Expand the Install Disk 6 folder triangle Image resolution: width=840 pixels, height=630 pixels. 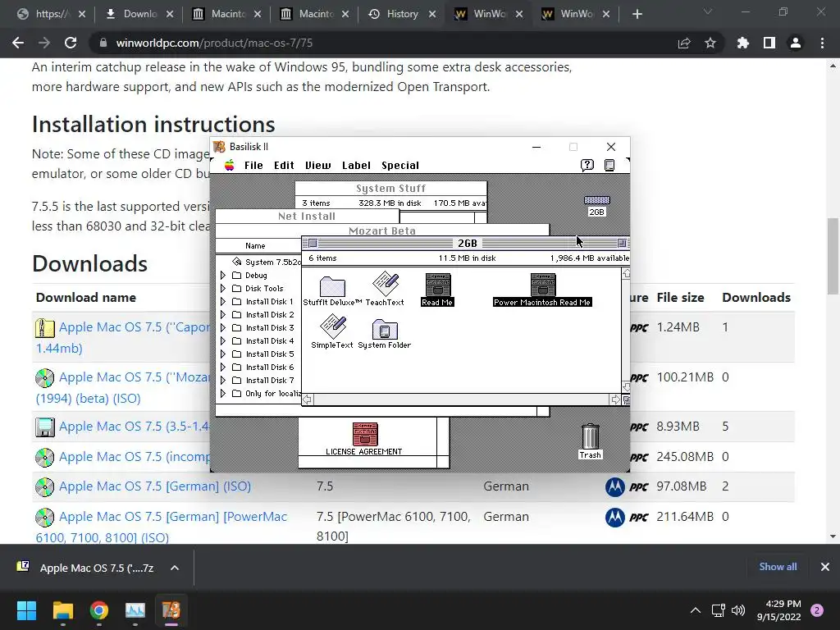[x=223, y=367]
